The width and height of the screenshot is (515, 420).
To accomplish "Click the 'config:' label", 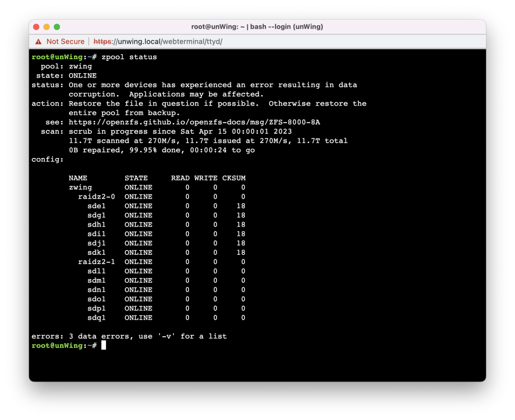I will click(x=47, y=160).
